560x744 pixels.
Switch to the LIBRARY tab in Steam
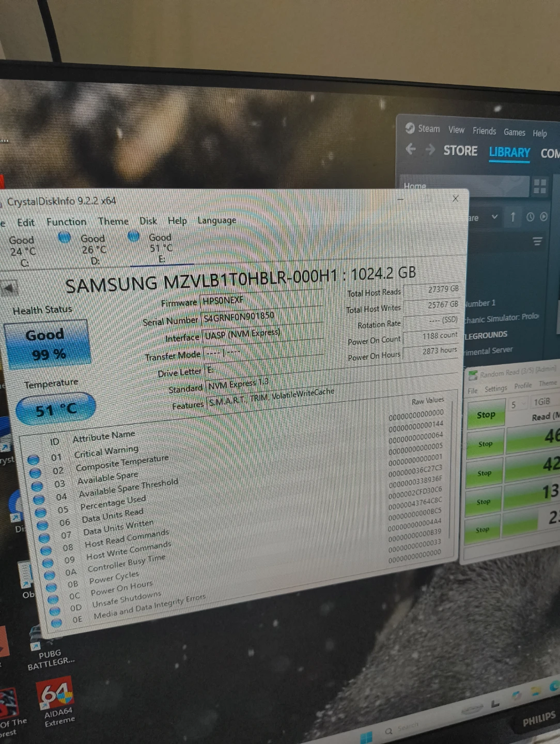[509, 152]
